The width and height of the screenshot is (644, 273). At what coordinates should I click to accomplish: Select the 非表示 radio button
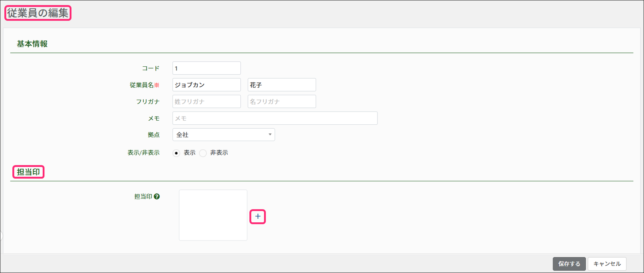[203, 153]
